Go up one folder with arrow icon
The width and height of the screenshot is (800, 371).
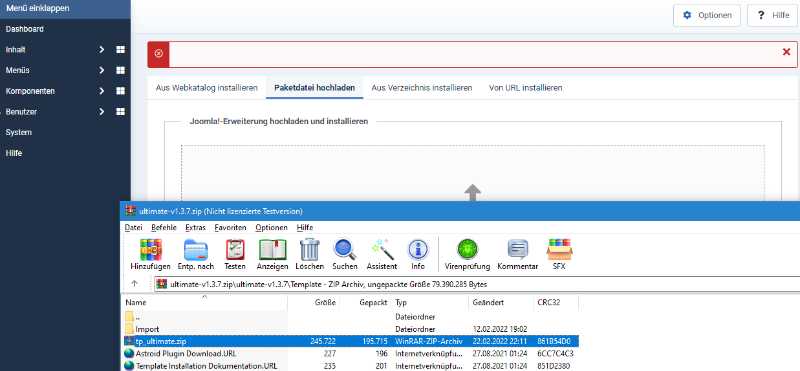tap(135, 283)
